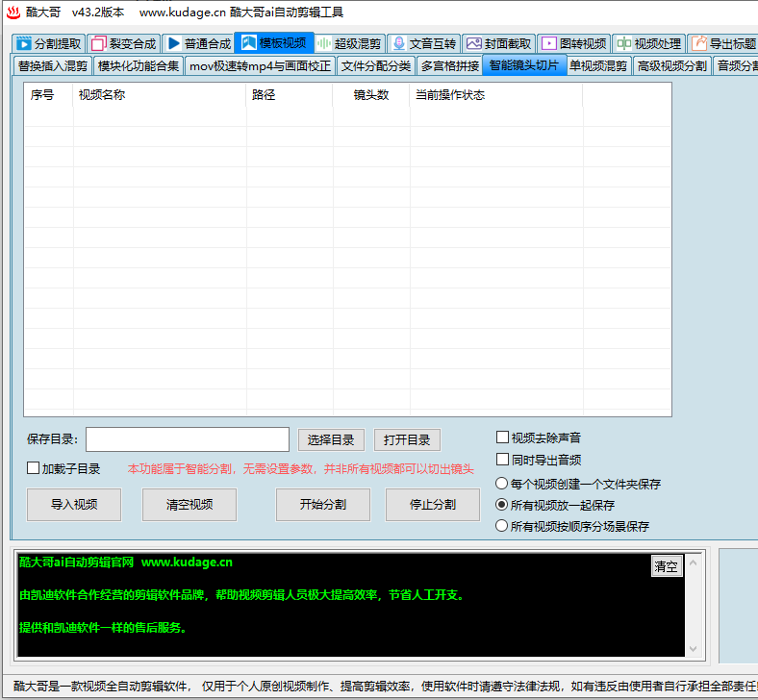Click the 分割提取 tab icon
The image size is (758, 700).
point(23,43)
